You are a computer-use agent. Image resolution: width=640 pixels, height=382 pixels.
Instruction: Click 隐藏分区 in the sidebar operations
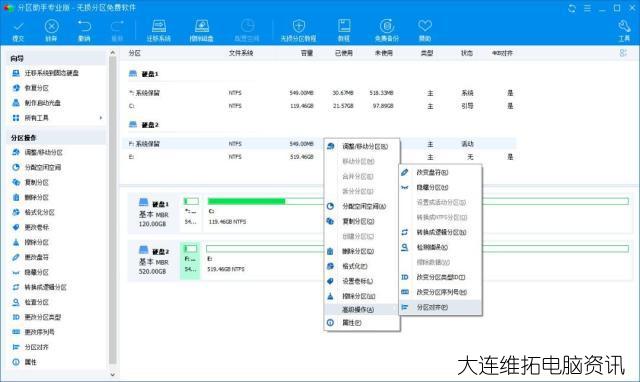(x=37, y=272)
